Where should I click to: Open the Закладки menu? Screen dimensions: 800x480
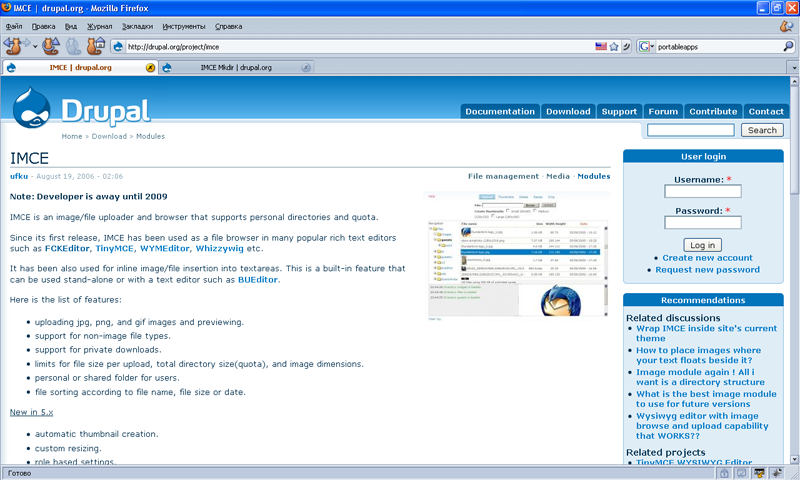tap(137, 27)
